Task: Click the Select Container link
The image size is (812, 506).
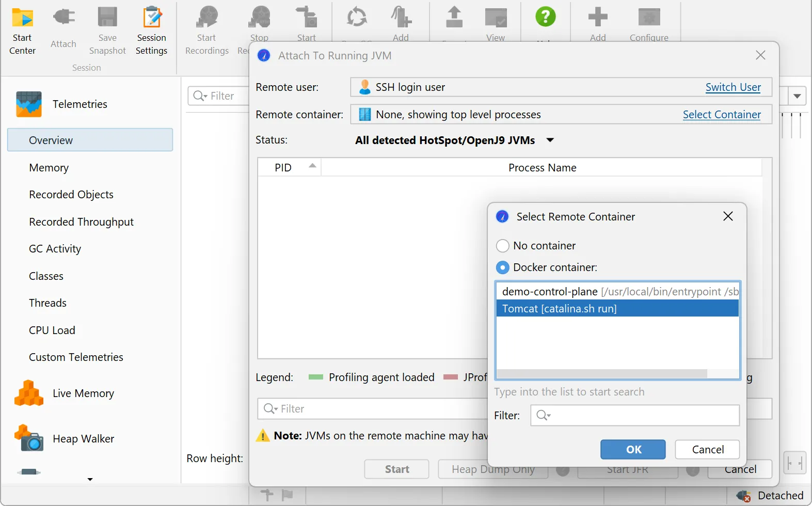Action: pos(721,115)
